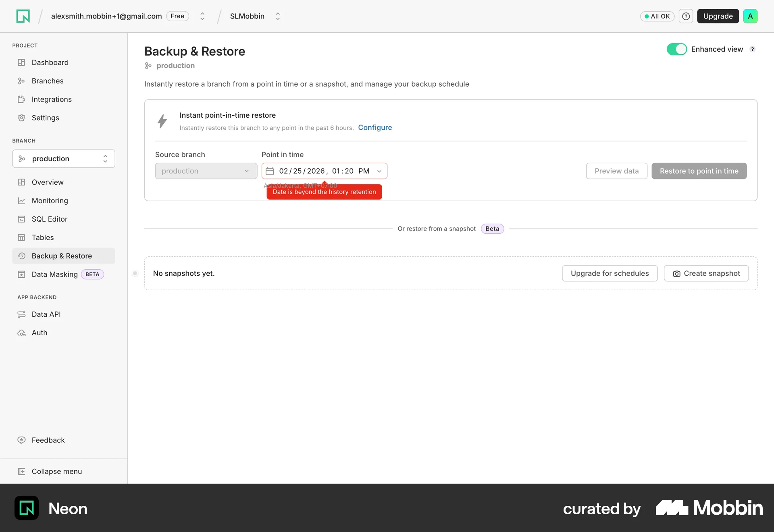Open the branch Overview page
The image size is (774, 532).
click(x=64, y=182)
